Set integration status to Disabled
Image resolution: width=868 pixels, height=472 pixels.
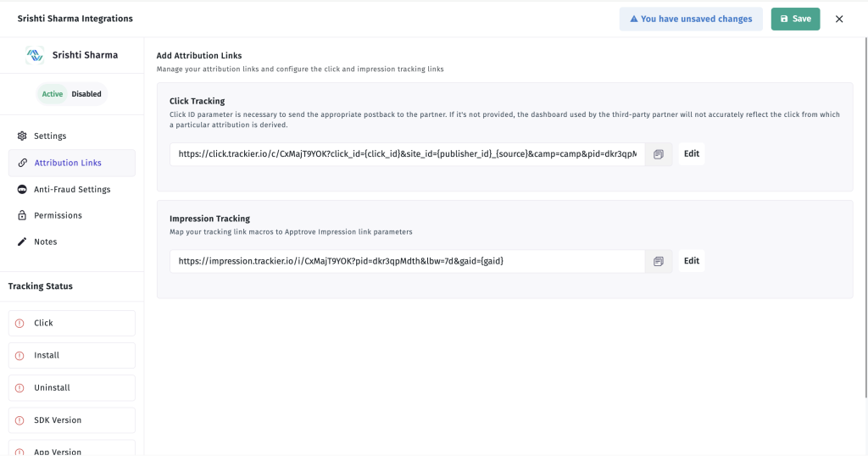coord(86,94)
